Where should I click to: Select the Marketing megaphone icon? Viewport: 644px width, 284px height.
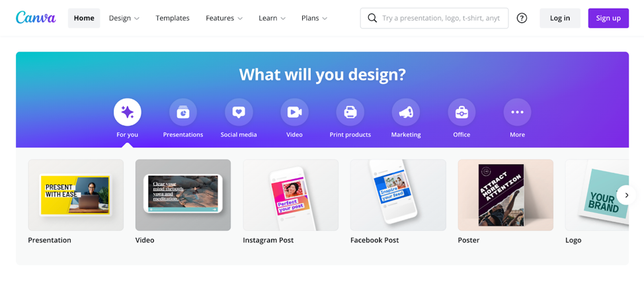tap(406, 112)
